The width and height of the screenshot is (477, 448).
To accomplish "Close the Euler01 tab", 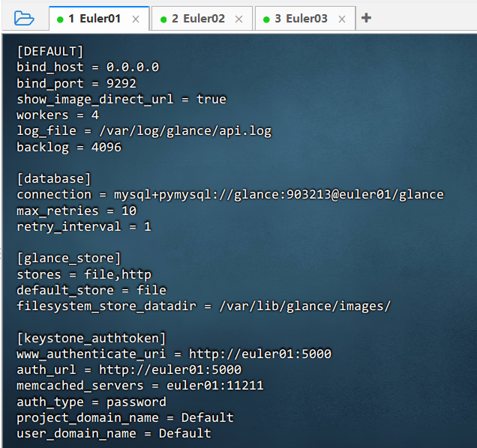I will point(136,19).
